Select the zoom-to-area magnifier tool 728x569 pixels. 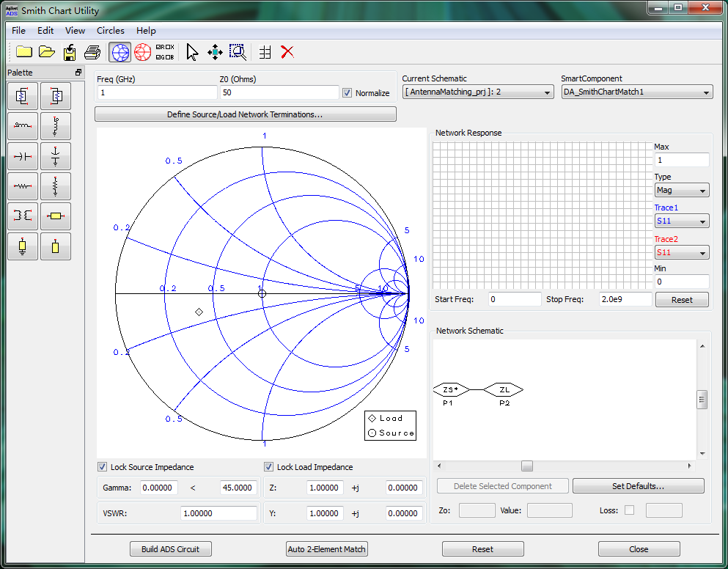click(238, 52)
